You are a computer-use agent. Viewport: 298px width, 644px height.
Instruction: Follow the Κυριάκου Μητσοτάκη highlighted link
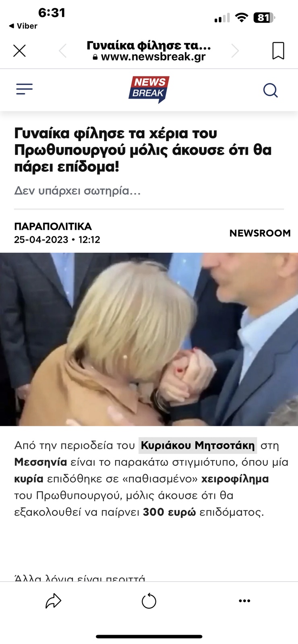(x=198, y=445)
